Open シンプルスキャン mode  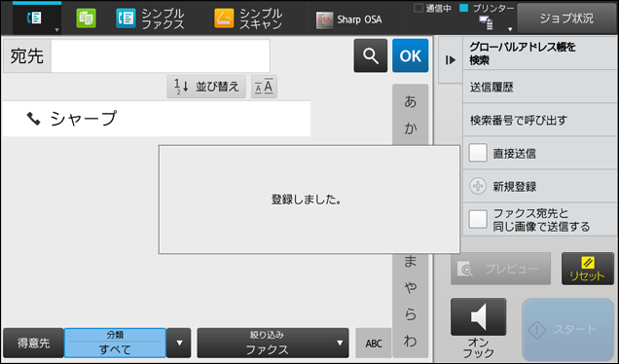click(x=249, y=18)
